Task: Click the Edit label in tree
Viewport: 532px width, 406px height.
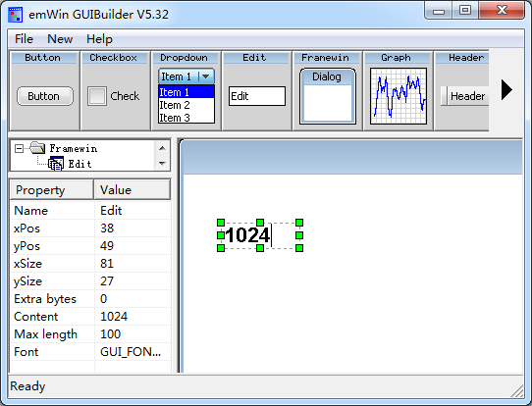Action: [x=80, y=164]
